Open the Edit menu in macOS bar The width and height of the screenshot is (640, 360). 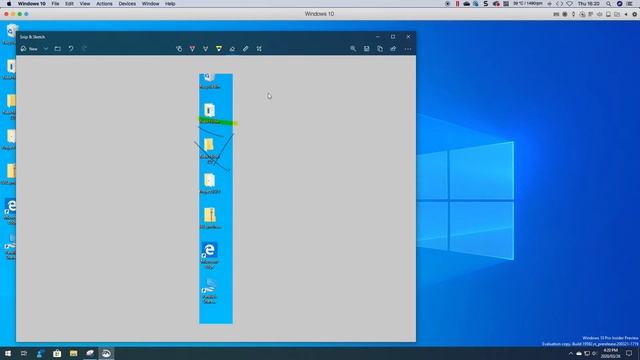(69, 4)
